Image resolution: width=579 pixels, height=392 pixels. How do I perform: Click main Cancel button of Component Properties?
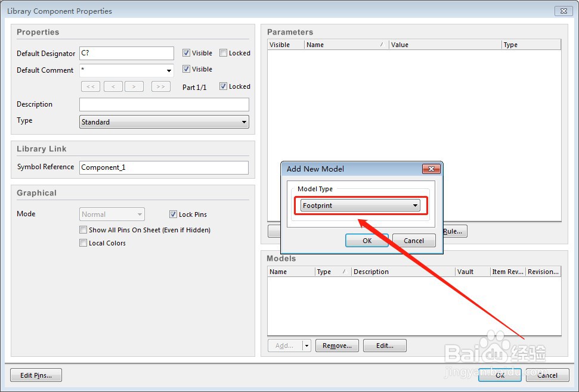(547, 375)
